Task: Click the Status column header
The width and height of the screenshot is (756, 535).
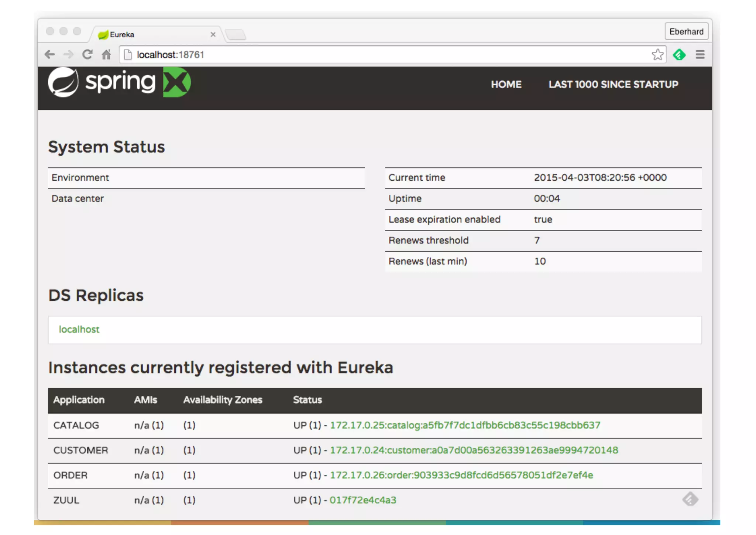Action: point(307,400)
